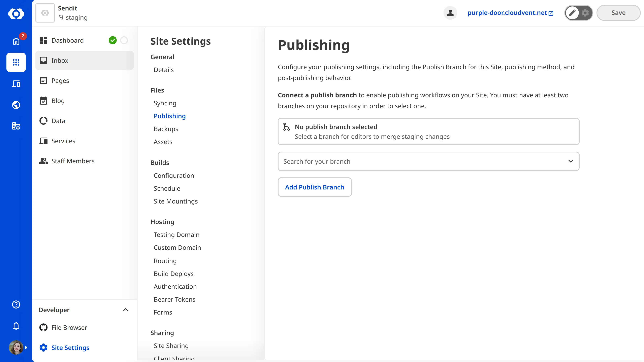
Task: Click the arrow beside user avatar
Action: (x=26, y=348)
